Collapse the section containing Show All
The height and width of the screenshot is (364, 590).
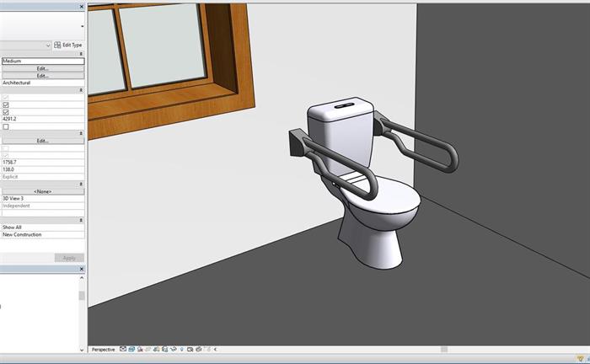click(x=82, y=220)
